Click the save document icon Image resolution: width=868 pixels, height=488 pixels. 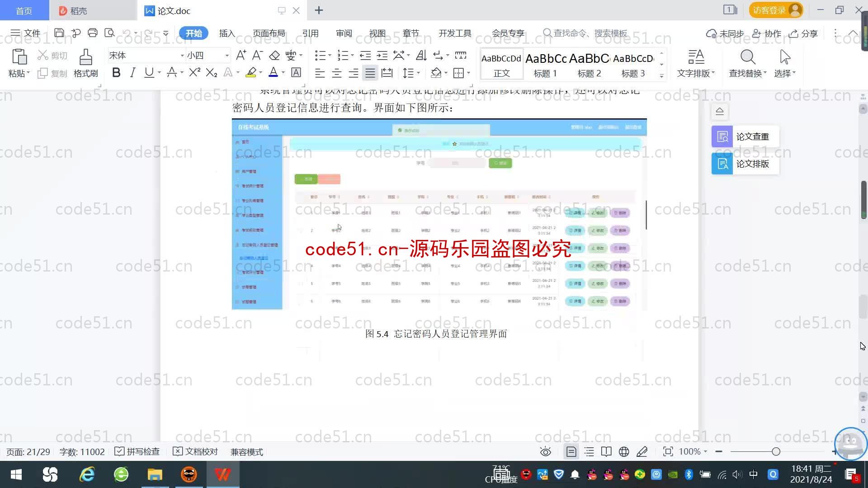(59, 33)
